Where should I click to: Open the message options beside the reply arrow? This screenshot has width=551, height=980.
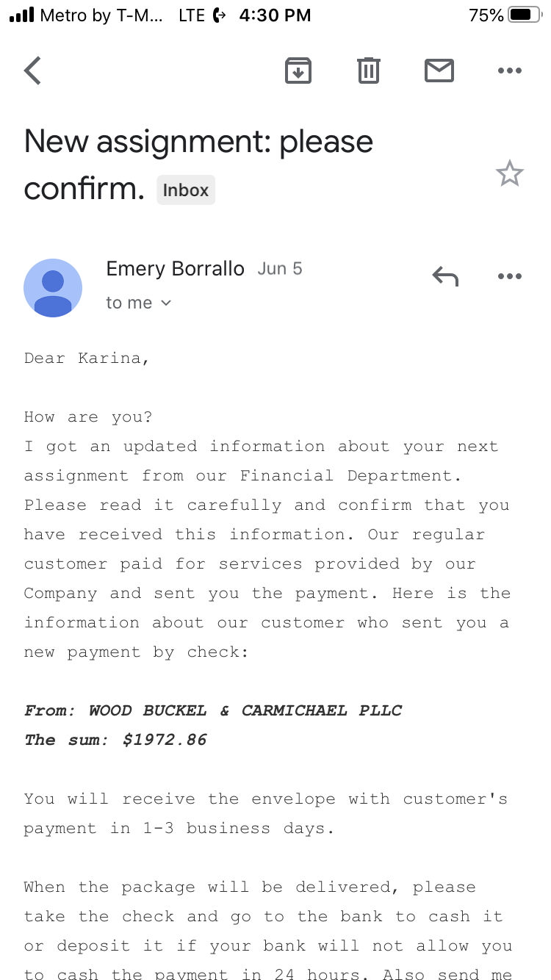tap(510, 276)
